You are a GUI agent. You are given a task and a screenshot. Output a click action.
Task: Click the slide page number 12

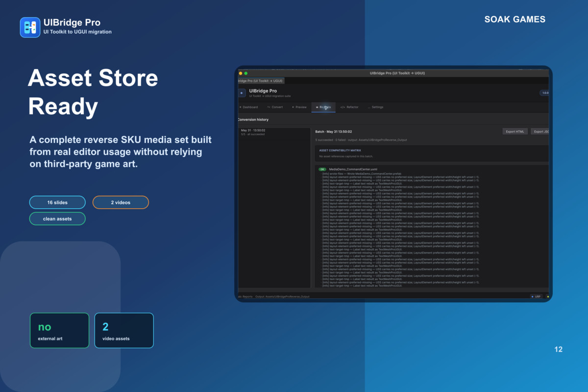tap(559, 349)
